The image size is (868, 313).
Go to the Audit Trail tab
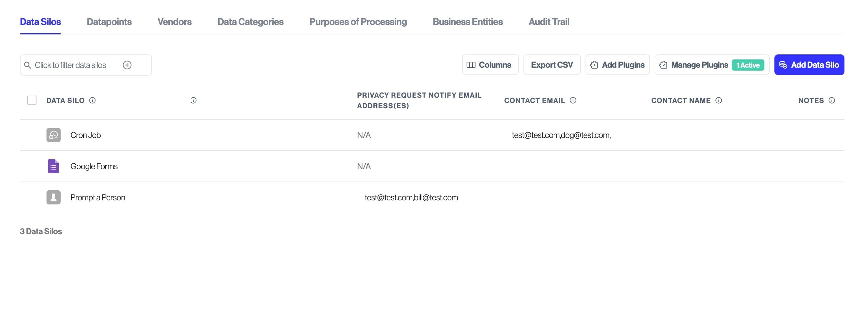[548, 22]
